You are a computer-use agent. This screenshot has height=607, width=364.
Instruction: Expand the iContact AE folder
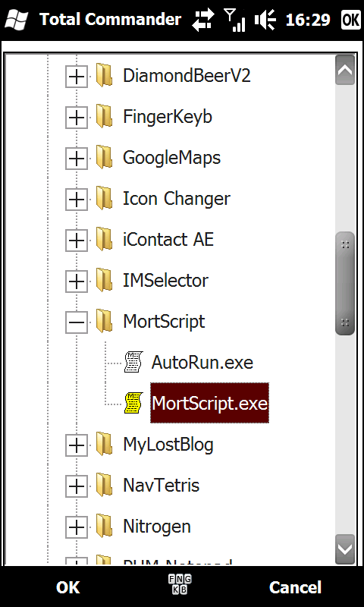coord(76,241)
